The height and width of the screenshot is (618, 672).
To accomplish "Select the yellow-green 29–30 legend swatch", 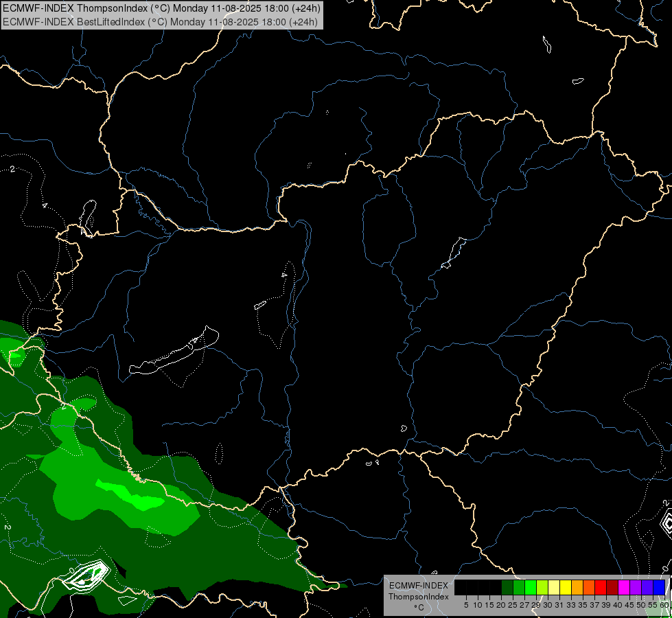I will [x=542, y=587].
